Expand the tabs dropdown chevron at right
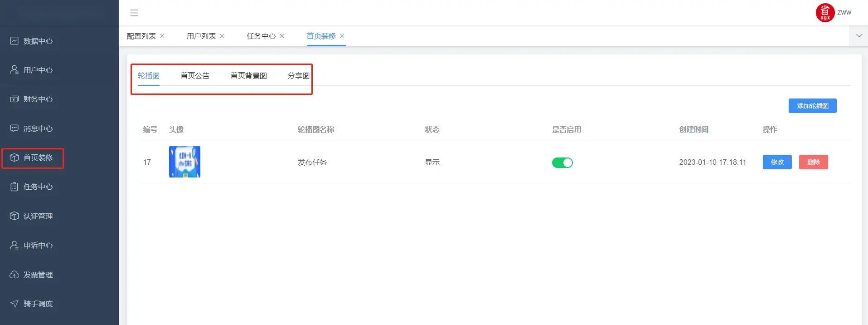Viewport: 868px width, 325px height. [858, 36]
